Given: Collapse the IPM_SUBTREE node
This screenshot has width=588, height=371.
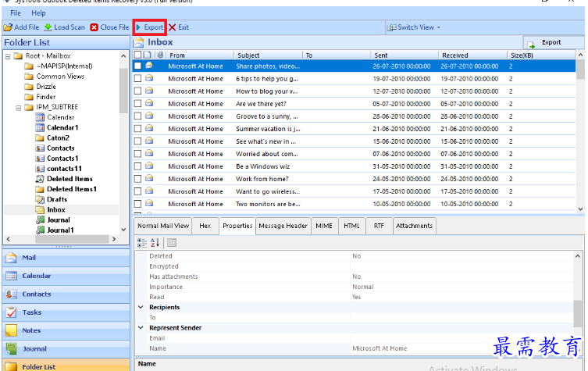Looking at the screenshot, I should (19, 108).
